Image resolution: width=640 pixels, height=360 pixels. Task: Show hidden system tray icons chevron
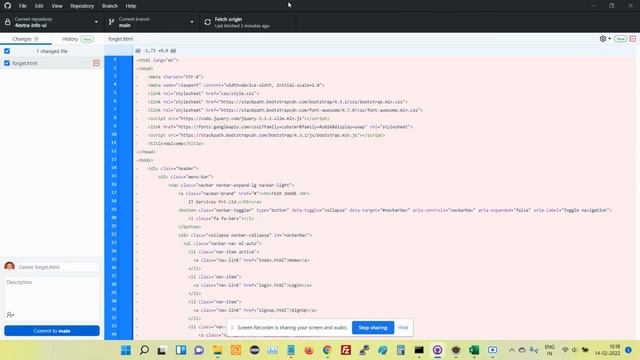pyautogui.click(x=511, y=350)
